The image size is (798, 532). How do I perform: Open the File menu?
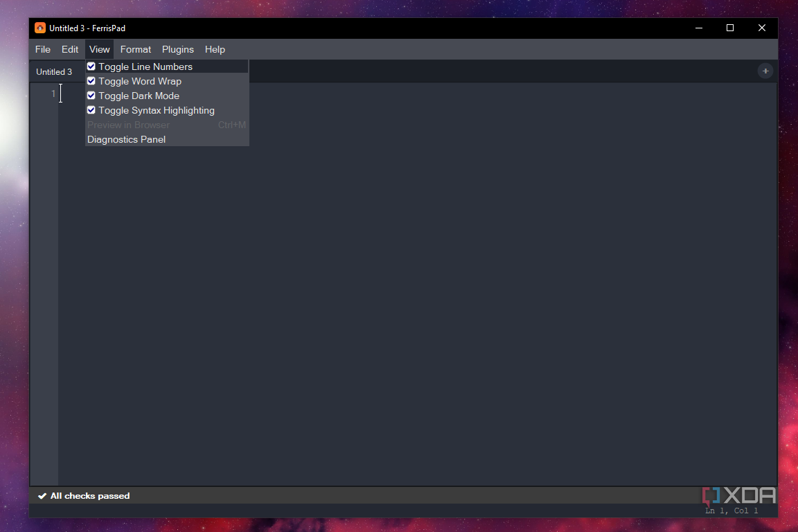coord(43,49)
